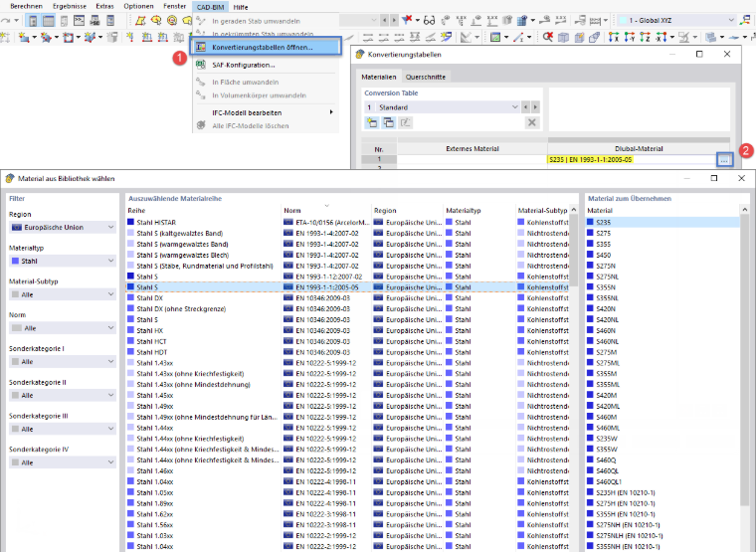Switch to the Querschnitte tab
The width and height of the screenshot is (756, 552).
pos(426,77)
